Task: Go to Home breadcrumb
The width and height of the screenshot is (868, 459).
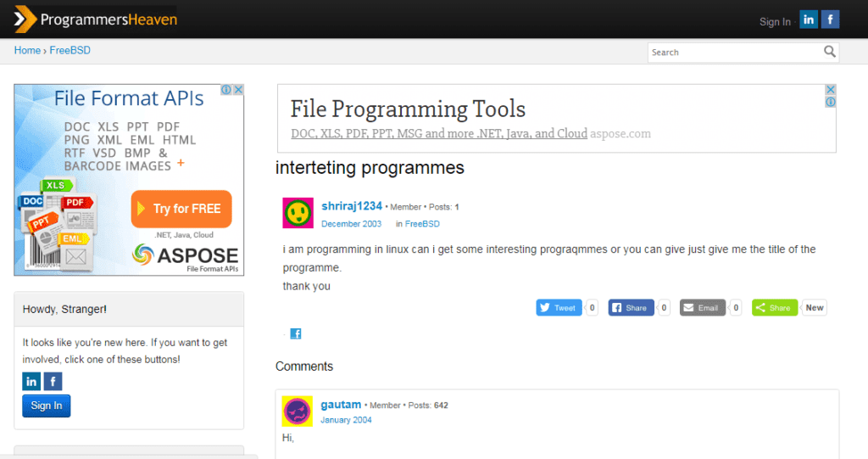Action: click(x=27, y=51)
